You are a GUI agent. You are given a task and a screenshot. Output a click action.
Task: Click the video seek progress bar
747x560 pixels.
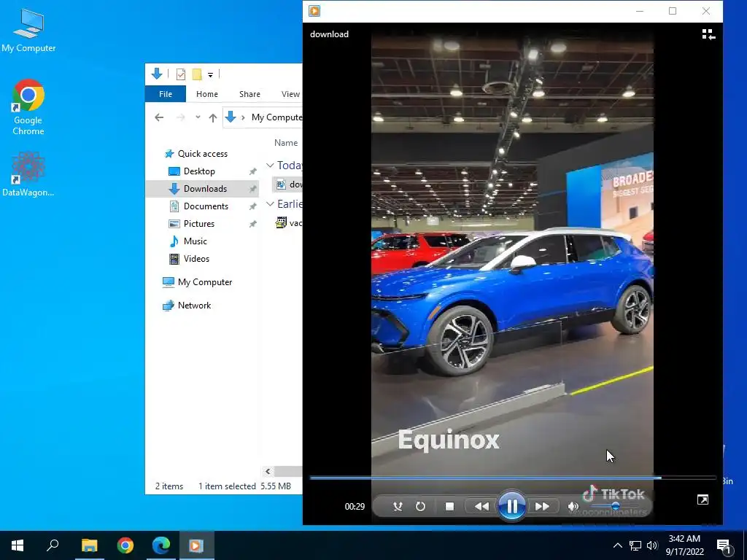pos(513,478)
